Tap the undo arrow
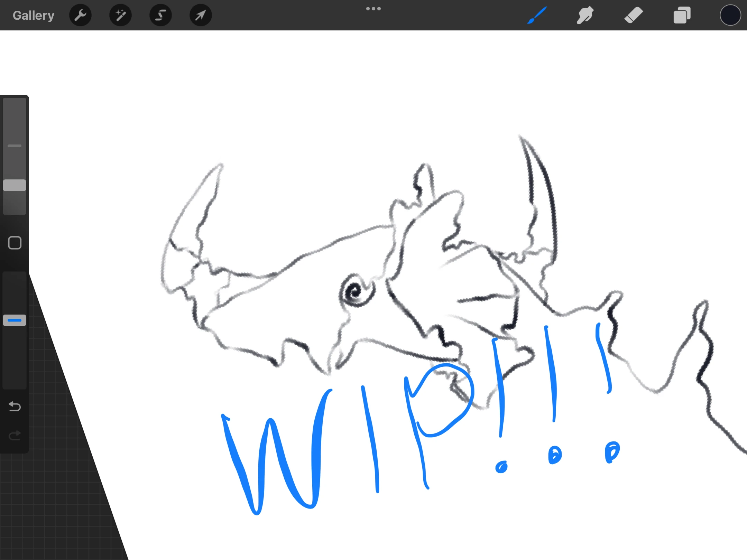This screenshot has width=747, height=560. tap(15, 407)
